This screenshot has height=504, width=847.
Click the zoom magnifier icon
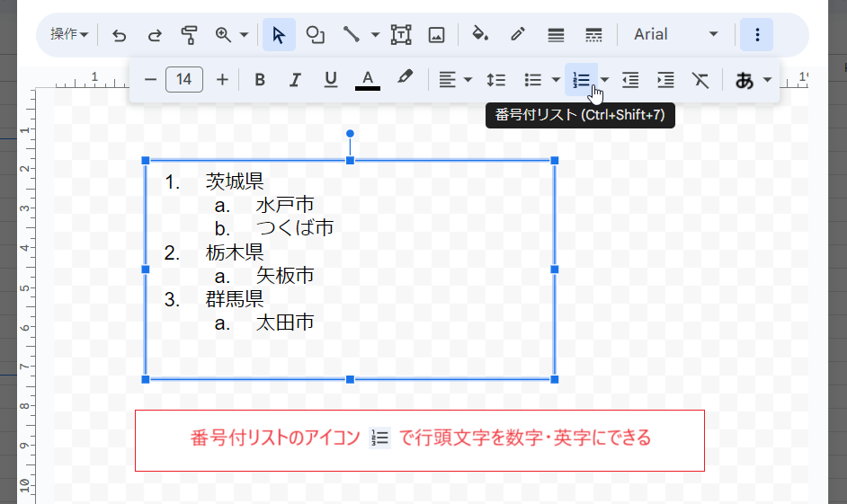coord(223,35)
